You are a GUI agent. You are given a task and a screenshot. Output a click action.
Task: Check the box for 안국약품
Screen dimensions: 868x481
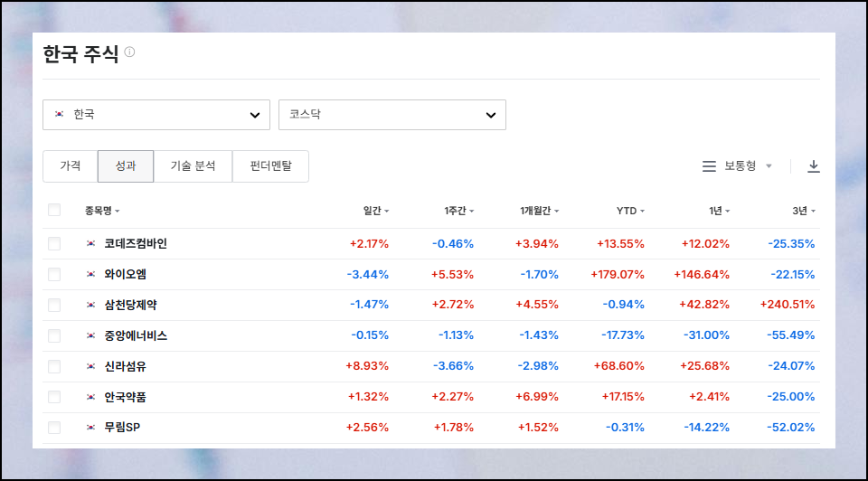[54, 397]
